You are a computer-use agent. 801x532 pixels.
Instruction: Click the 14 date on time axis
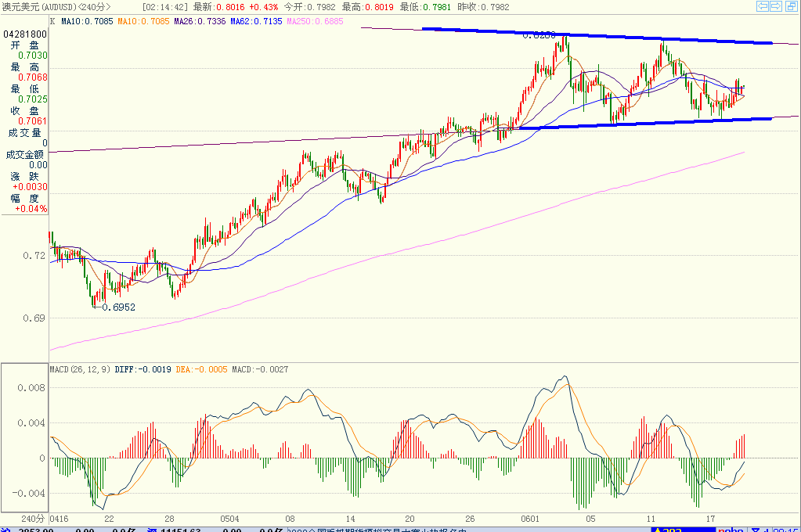351,519
